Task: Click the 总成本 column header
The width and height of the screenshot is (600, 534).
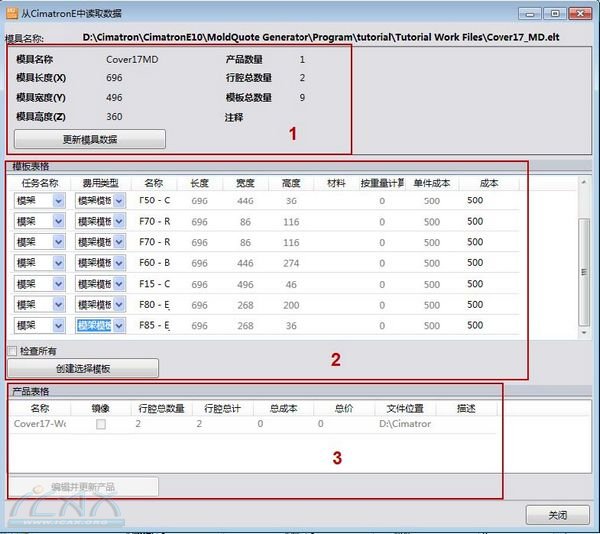Action: click(x=284, y=409)
